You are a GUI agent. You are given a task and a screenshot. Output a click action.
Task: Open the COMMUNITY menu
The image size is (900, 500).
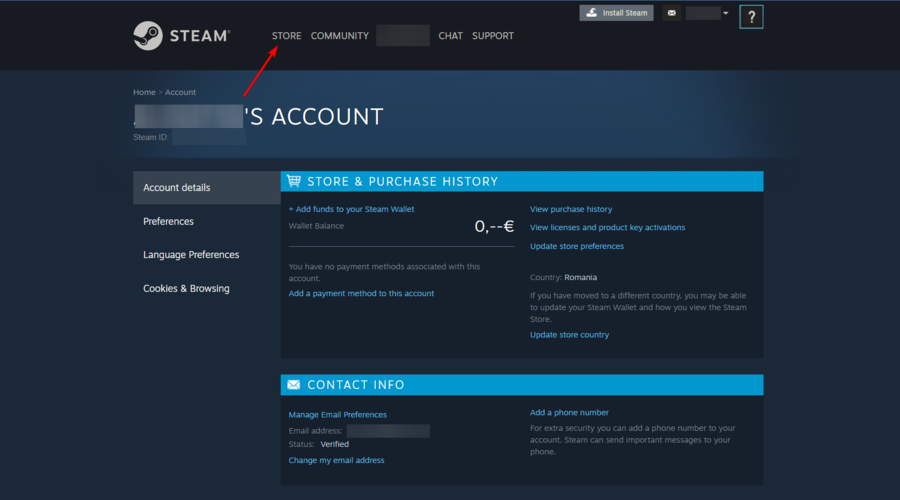coord(340,36)
